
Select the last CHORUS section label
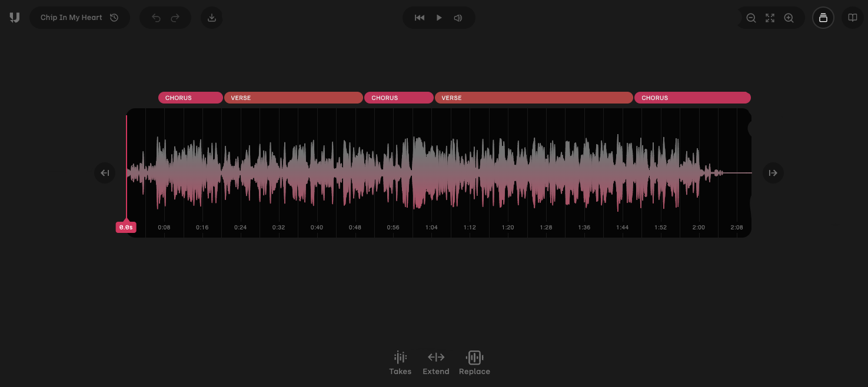(x=692, y=98)
